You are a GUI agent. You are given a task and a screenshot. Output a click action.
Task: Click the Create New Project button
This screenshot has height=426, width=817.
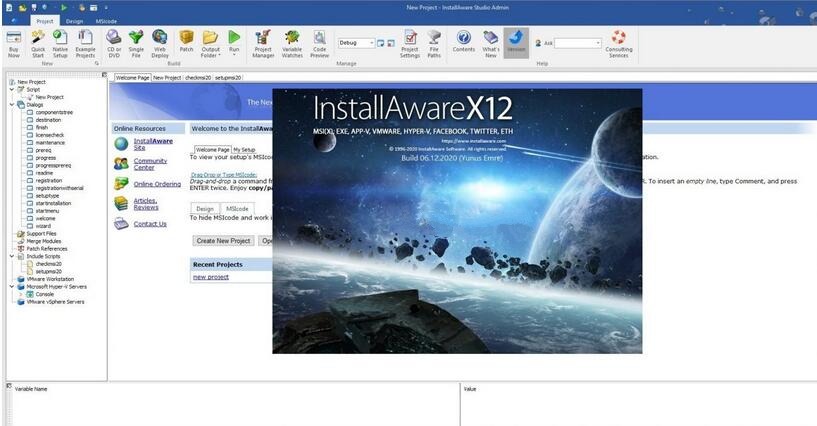224,241
